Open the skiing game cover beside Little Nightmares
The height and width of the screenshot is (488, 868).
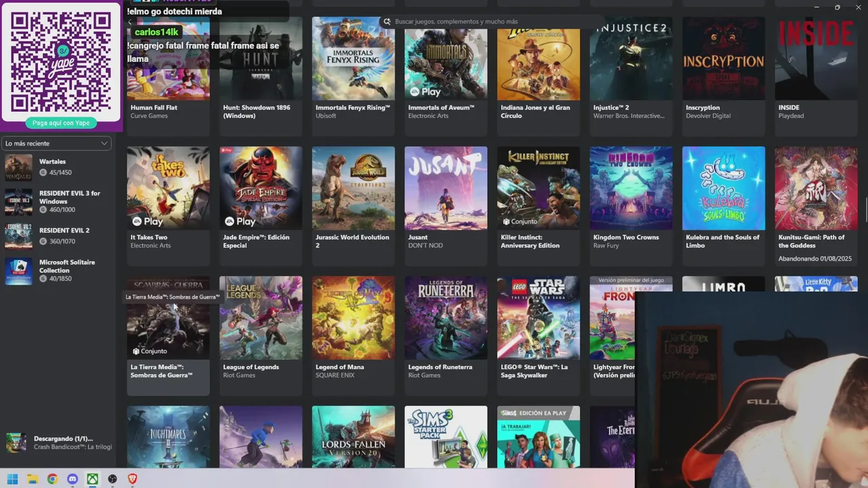(260, 436)
